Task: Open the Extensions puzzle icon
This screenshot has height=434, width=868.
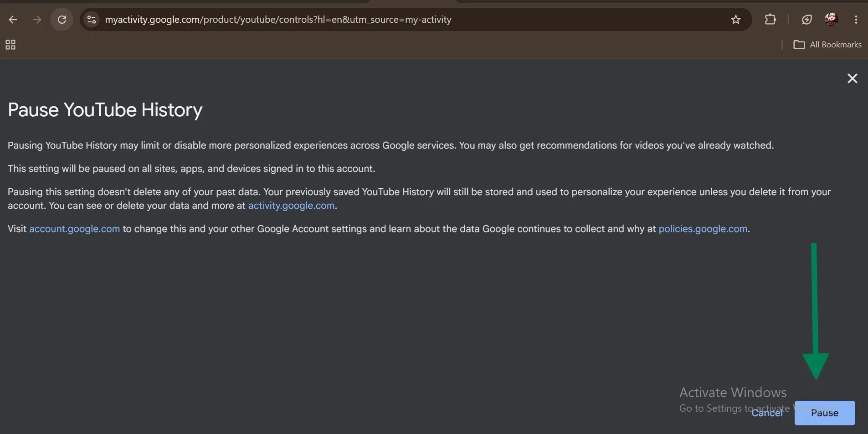Action: 770,20
